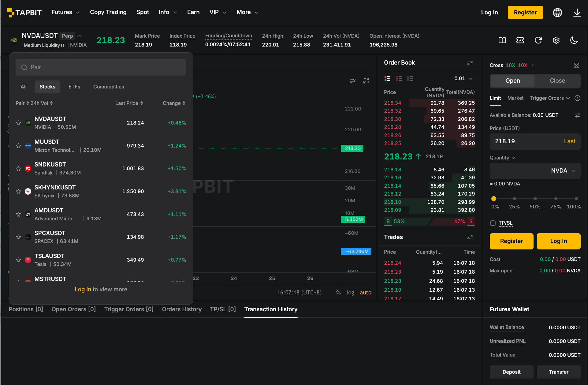Open Copy Trading page
Screen dimensions: 588x385
(108, 12)
